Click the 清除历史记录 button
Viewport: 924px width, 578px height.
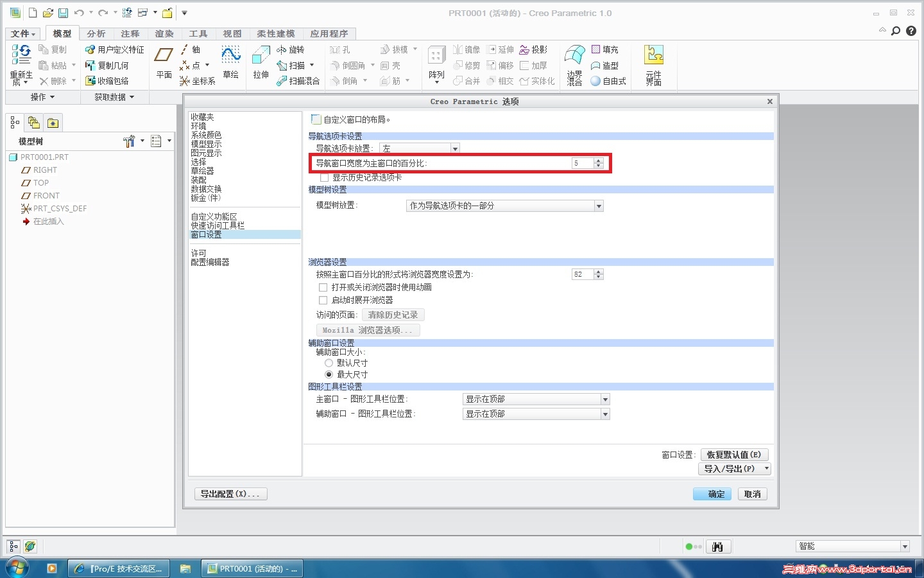393,315
